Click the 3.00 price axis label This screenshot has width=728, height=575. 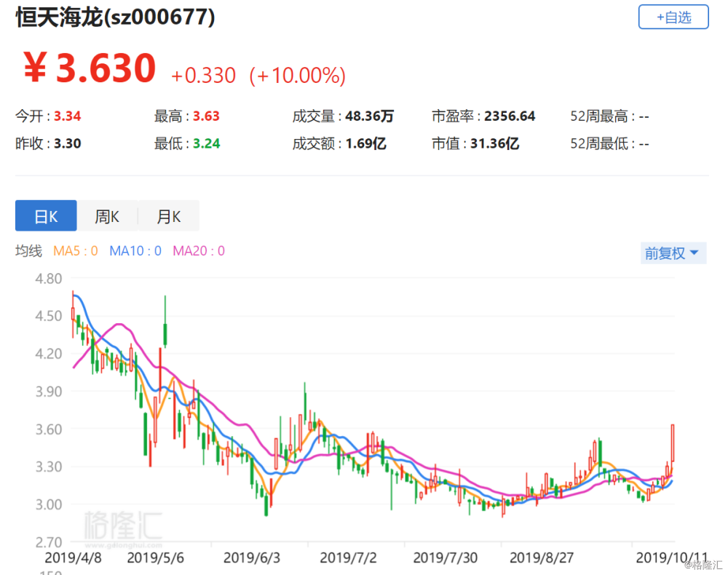pyautogui.click(x=49, y=504)
